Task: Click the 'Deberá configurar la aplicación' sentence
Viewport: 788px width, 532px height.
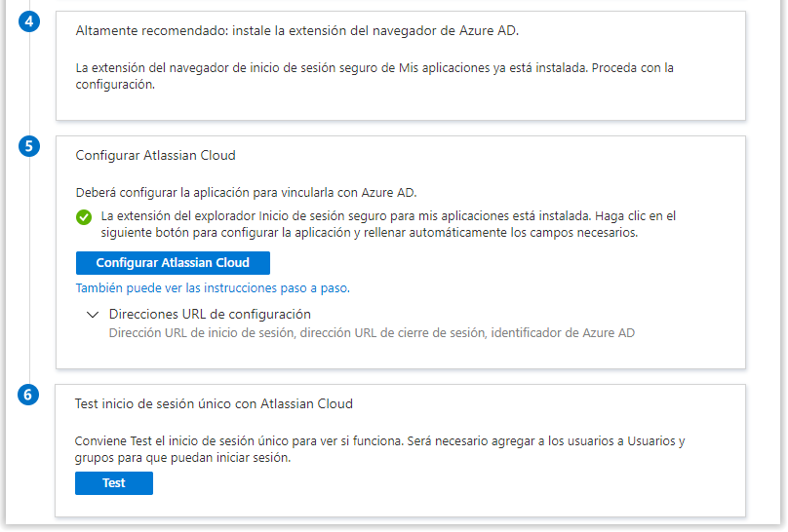Action: click(246, 193)
